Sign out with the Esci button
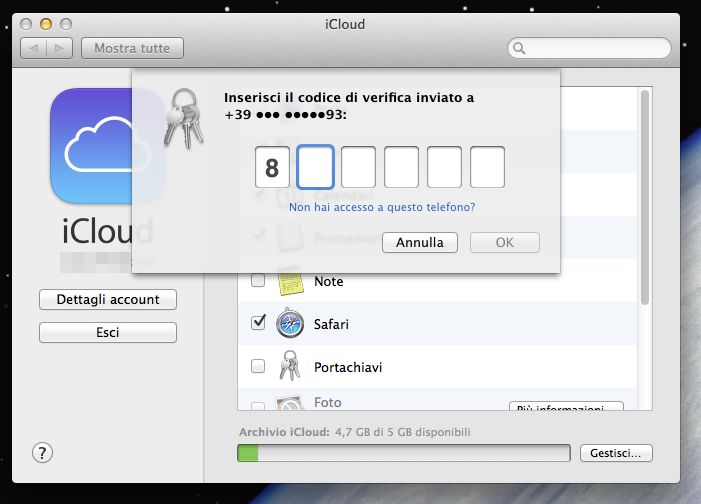The width and height of the screenshot is (701, 504). point(108,333)
